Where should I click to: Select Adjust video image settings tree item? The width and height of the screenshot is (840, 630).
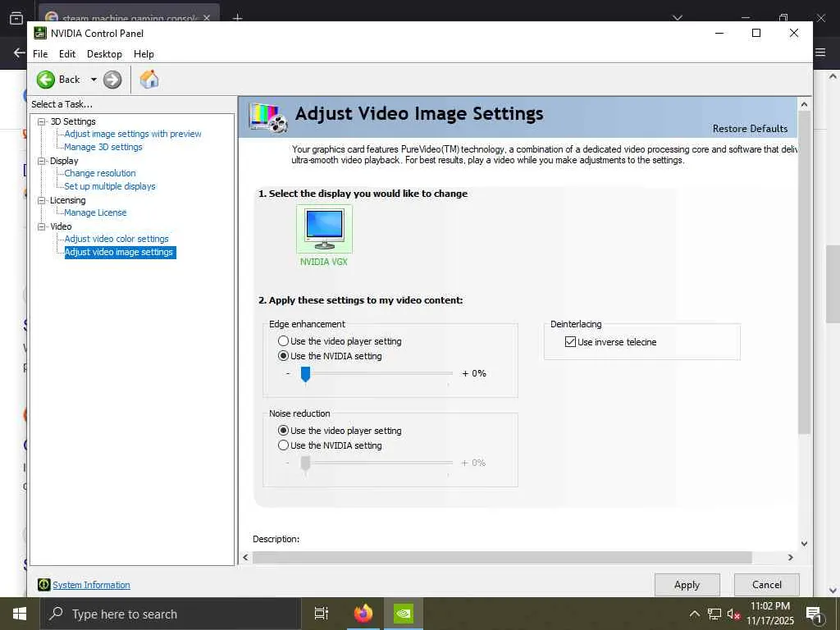point(120,253)
